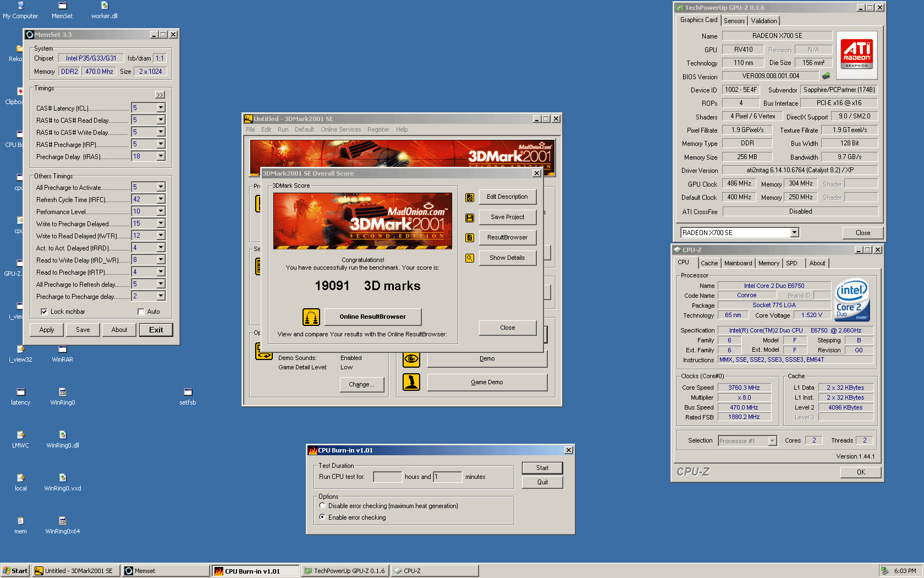
Task: Click OK button in CPU-Z
Action: (861, 472)
